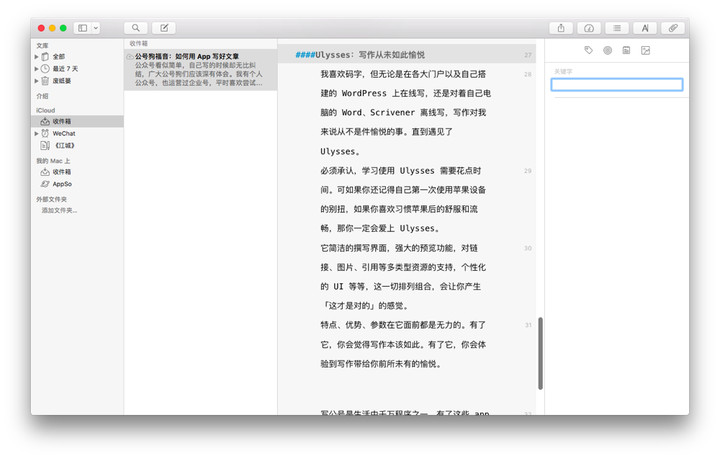Open the 废纸篓 trash item
The width and height of the screenshot is (720, 459).
(61, 81)
